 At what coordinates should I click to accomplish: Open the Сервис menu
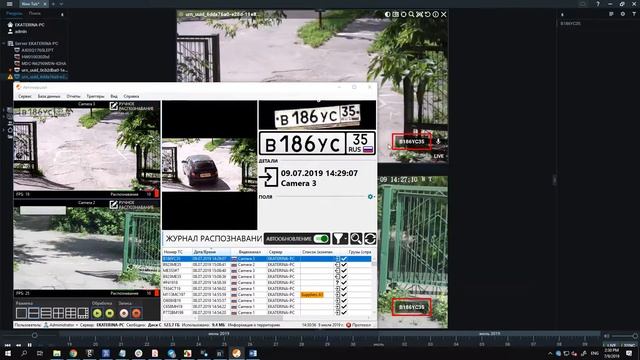point(25,96)
